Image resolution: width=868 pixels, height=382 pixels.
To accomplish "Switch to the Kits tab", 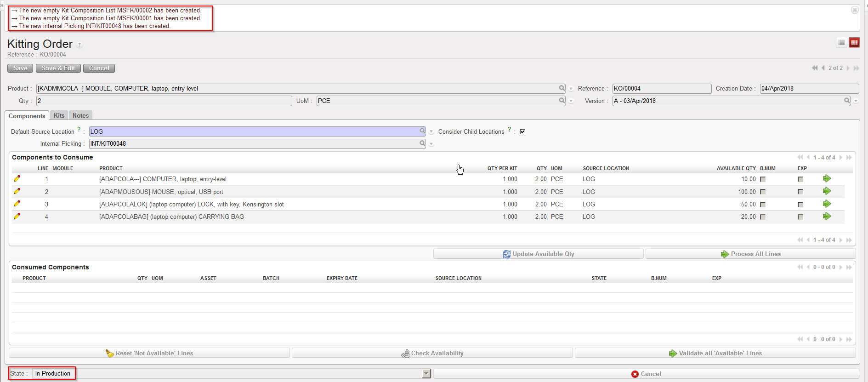I will 59,116.
